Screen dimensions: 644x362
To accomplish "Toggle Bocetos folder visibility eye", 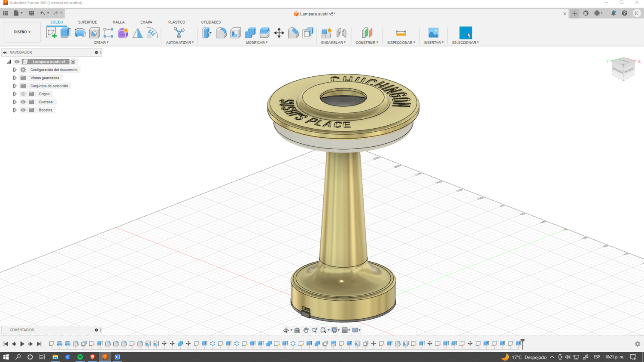I will (23, 110).
